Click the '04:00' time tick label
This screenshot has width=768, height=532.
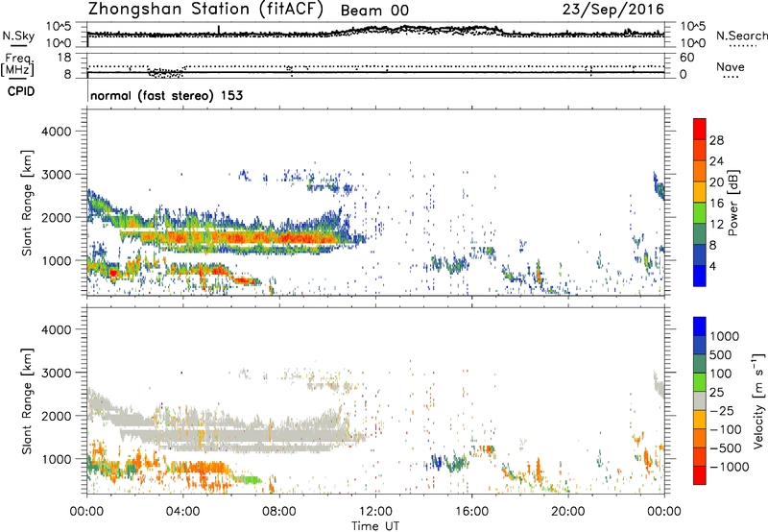pyautogui.click(x=182, y=512)
